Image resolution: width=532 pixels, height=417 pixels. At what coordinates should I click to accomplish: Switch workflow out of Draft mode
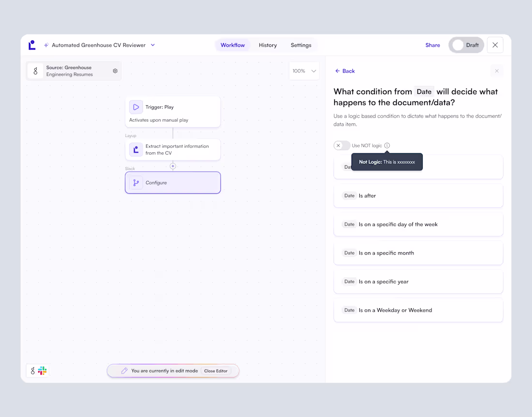click(x=466, y=45)
